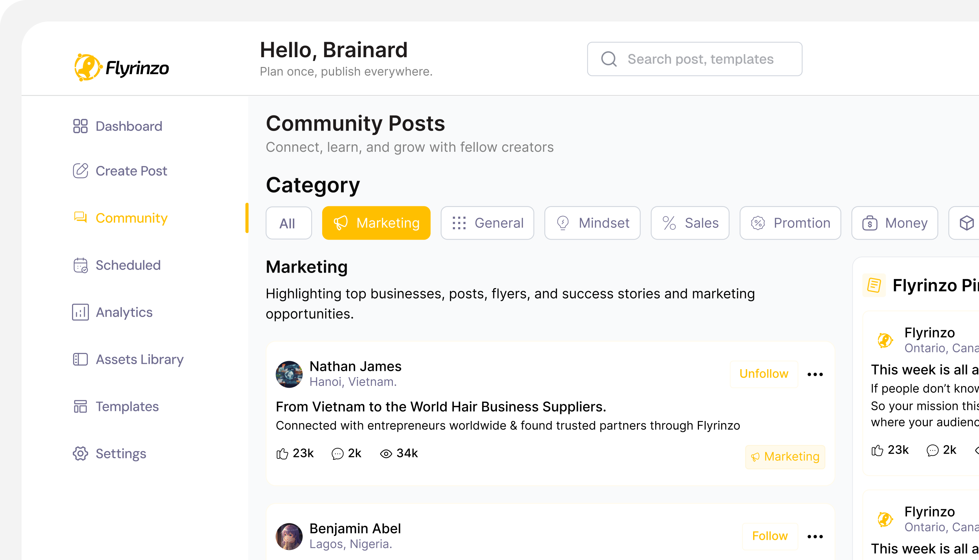Viewport: 979px width, 560px height.
Task: Click the discount badge icon on the Promtion chip
Action: click(x=758, y=223)
